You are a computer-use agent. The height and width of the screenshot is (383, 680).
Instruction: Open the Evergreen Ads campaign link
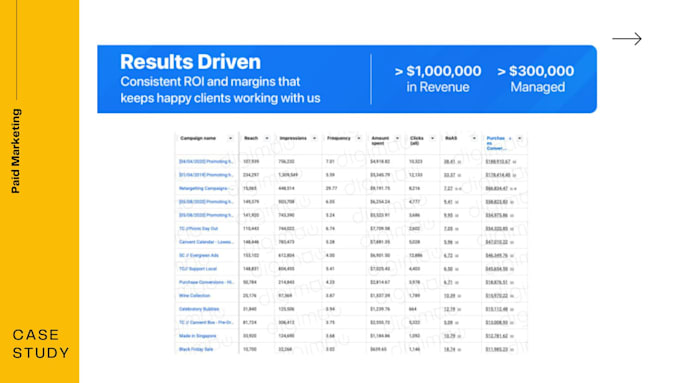point(199,255)
